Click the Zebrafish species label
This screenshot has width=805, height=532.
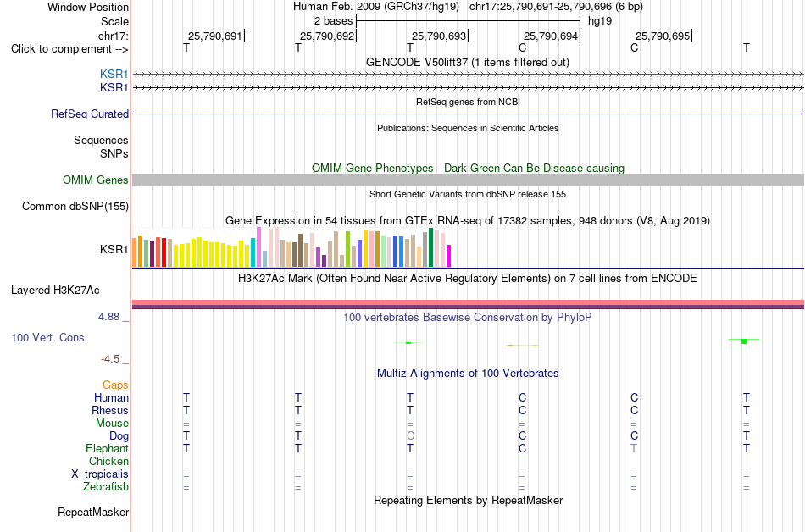click(106, 486)
